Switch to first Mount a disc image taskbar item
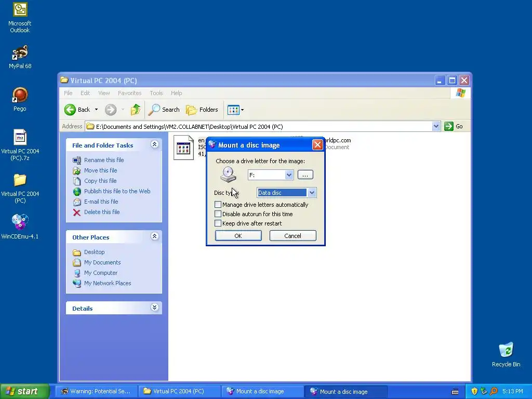Image resolution: width=532 pixels, height=399 pixels. [x=263, y=391]
